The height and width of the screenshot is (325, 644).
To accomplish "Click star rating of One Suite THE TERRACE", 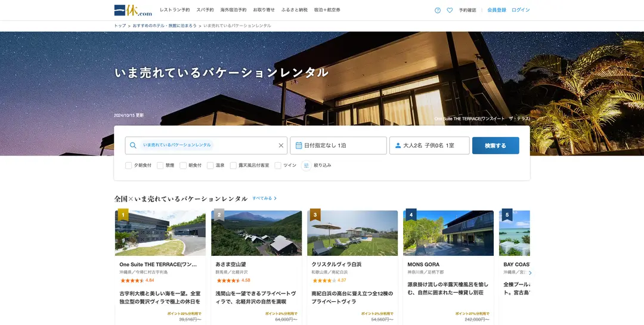I will tap(132, 281).
